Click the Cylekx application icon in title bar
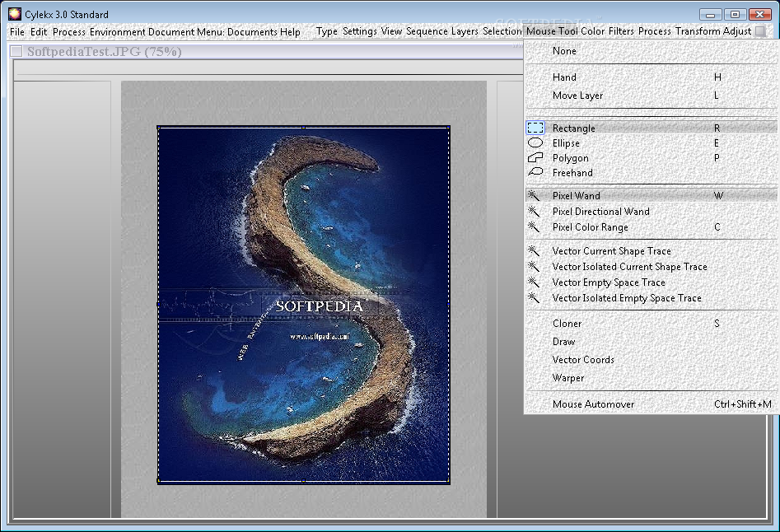Viewport: 780px width, 532px height. (x=15, y=14)
